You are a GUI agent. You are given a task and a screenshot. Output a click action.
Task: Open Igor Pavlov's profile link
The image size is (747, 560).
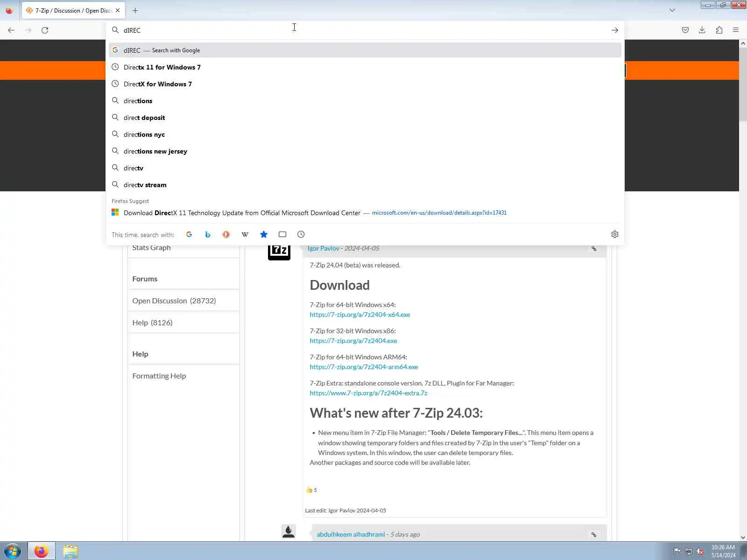pyautogui.click(x=323, y=248)
